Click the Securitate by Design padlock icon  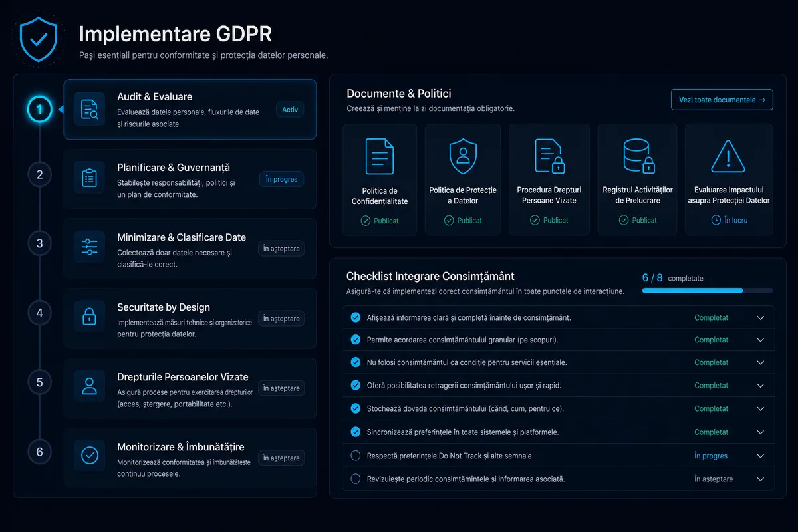click(89, 317)
